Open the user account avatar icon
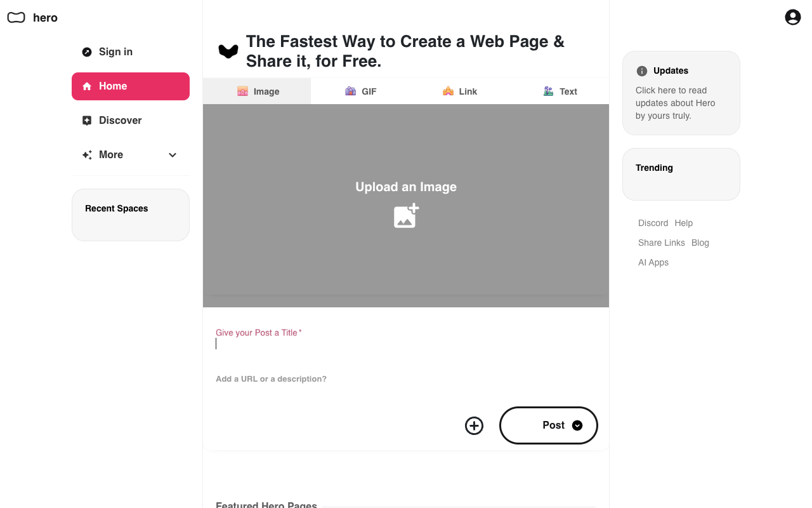Screen dimensions: 812x508 click(x=793, y=17)
